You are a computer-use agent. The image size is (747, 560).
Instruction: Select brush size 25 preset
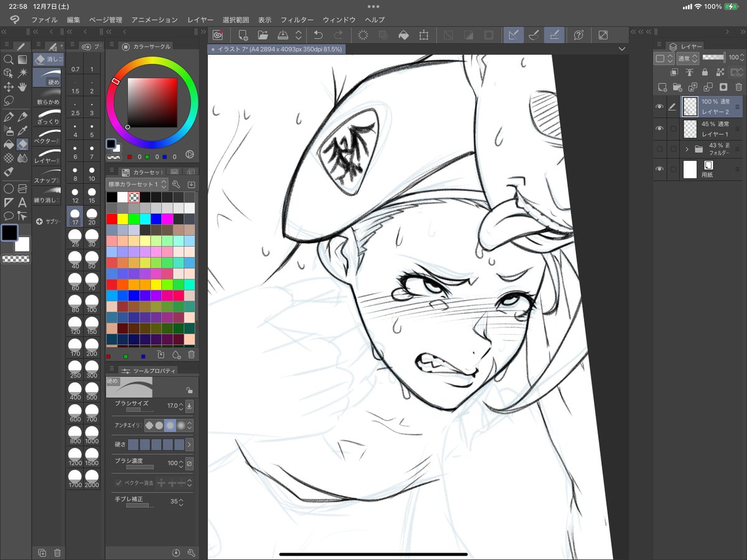(75, 237)
